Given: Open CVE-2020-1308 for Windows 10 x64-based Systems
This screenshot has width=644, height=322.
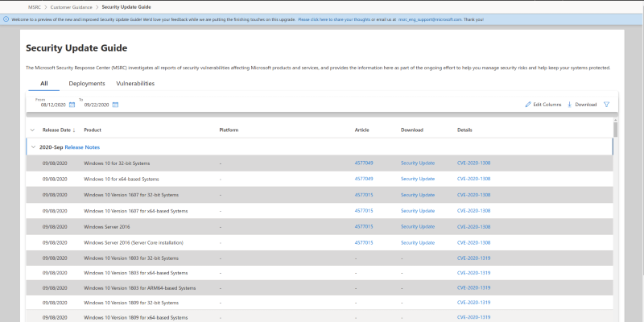Looking at the screenshot, I should [x=473, y=179].
